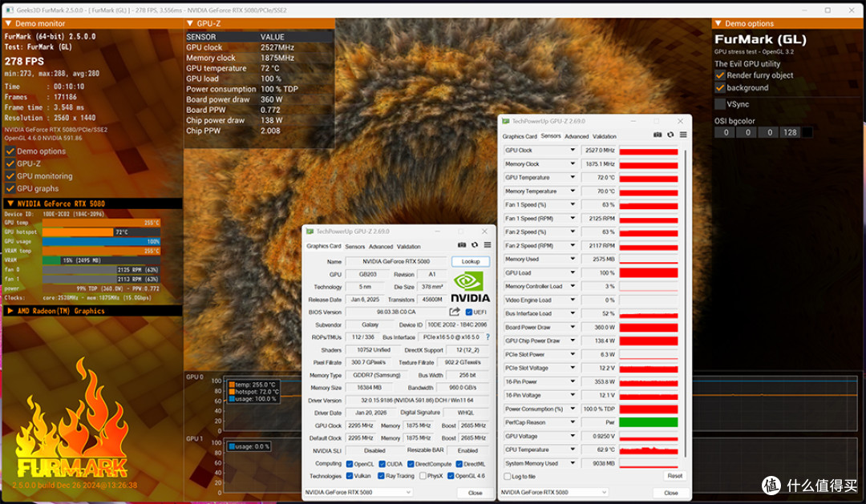
Task: Click camera icon in GPU-Z Sensors window
Action: coord(658,135)
